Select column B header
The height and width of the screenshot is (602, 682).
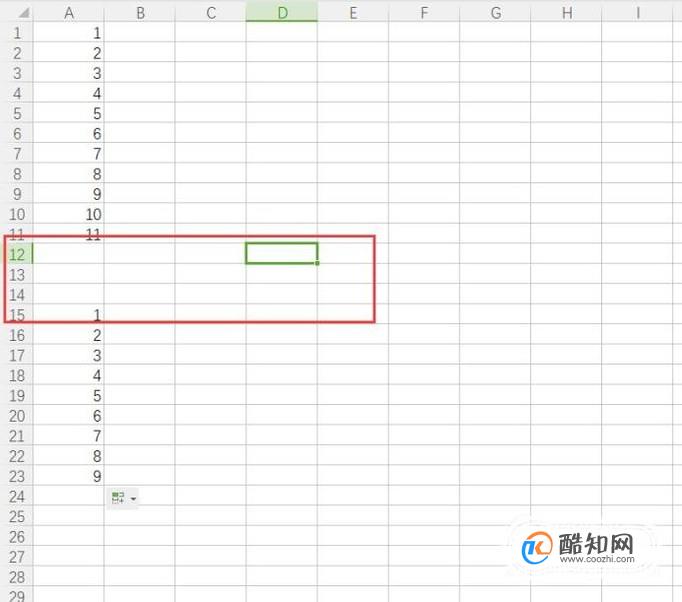tap(140, 13)
